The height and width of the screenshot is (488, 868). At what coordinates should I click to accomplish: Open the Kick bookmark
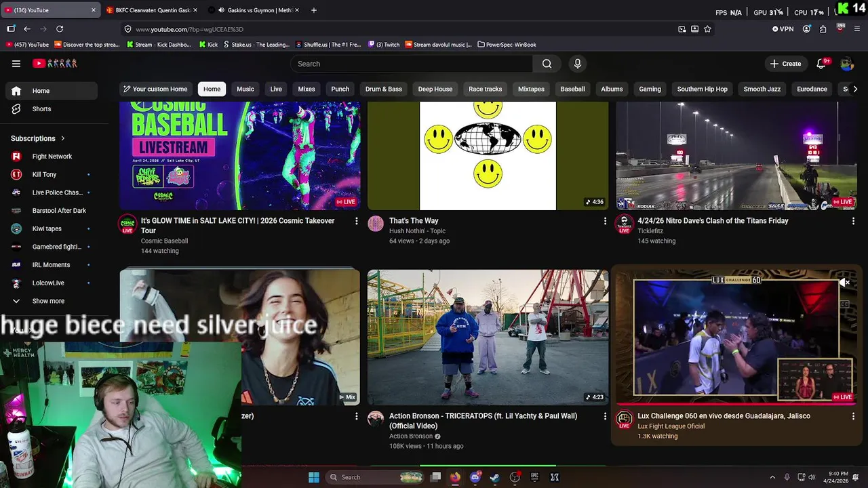point(208,45)
